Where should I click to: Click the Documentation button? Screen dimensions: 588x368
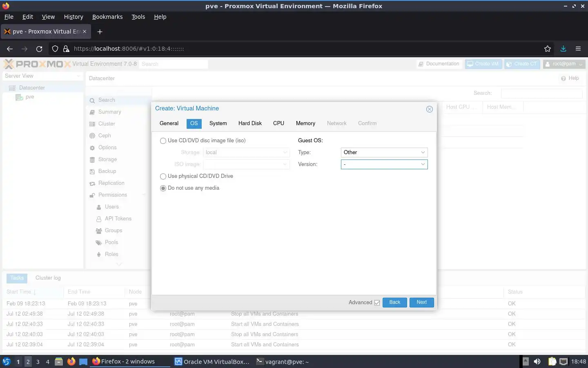(439, 64)
